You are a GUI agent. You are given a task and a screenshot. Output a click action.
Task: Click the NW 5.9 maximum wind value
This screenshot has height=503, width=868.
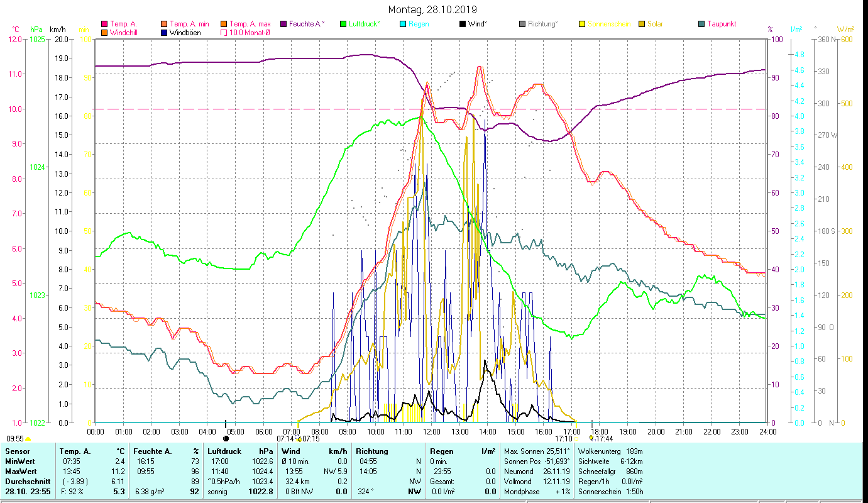coord(336,471)
